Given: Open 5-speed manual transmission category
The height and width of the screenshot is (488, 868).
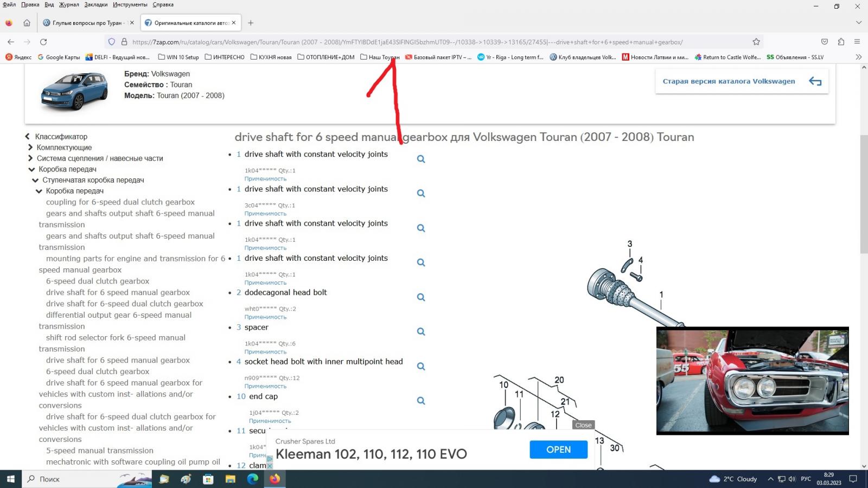Looking at the screenshot, I should pyautogui.click(x=100, y=451).
